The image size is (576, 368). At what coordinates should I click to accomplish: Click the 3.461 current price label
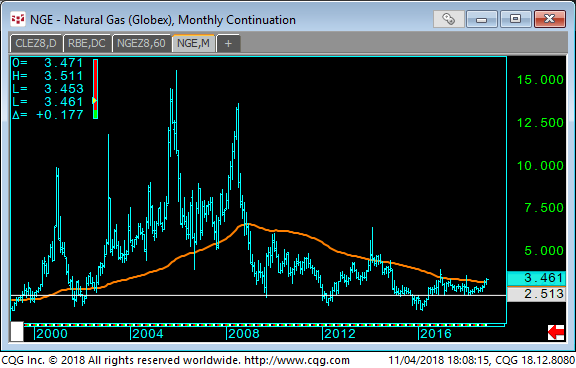coord(536,278)
